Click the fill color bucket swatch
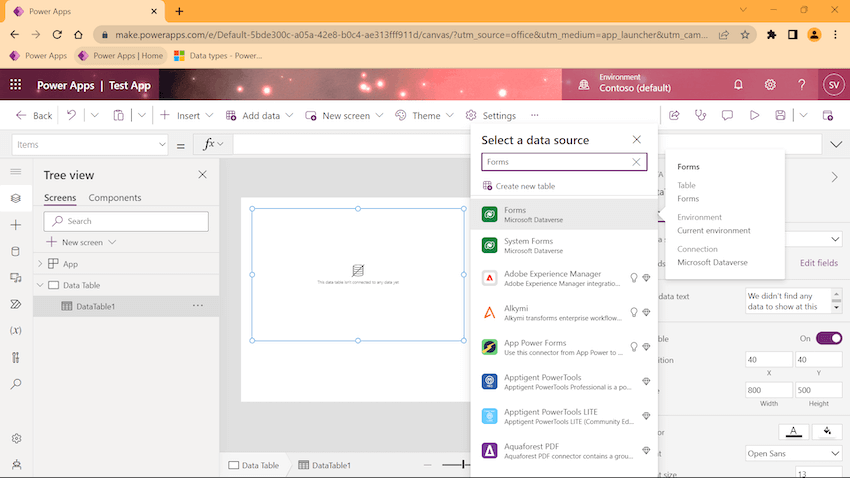Image resolution: width=850 pixels, height=478 pixels. (827, 431)
